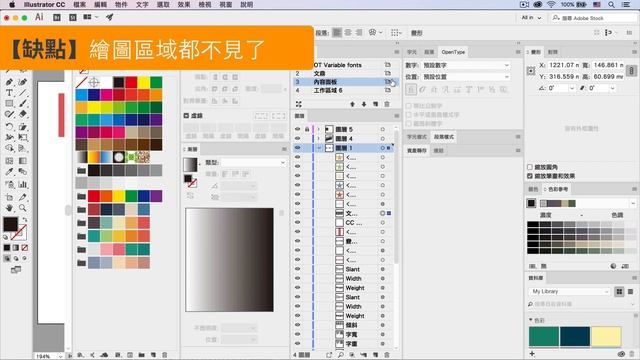
Task: Delete selection in Layers panel
Action: click(387, 355)
